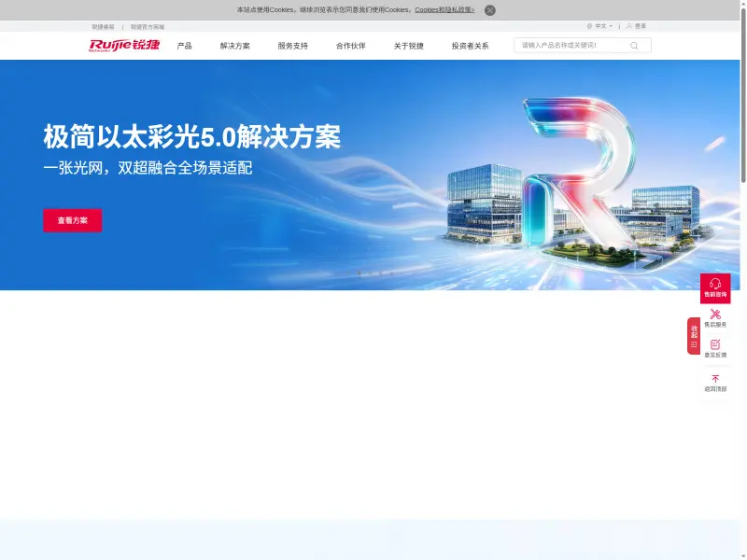Open the Cookies和隐私政策 link

[444, 9]
